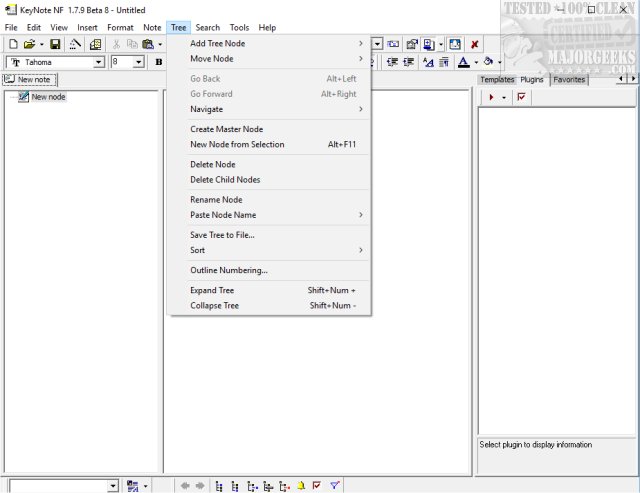Click the alarm bell icon in bottom toolbar
Viewport: 640px width, 493px height.
pyautogui.click(x=301, y=486)
